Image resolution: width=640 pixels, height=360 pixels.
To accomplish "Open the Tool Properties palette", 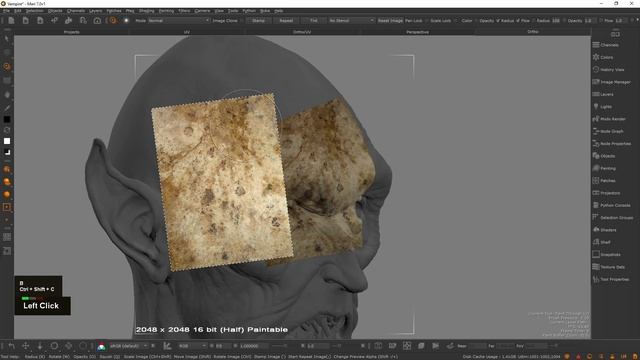I will (x=611, y=279).
